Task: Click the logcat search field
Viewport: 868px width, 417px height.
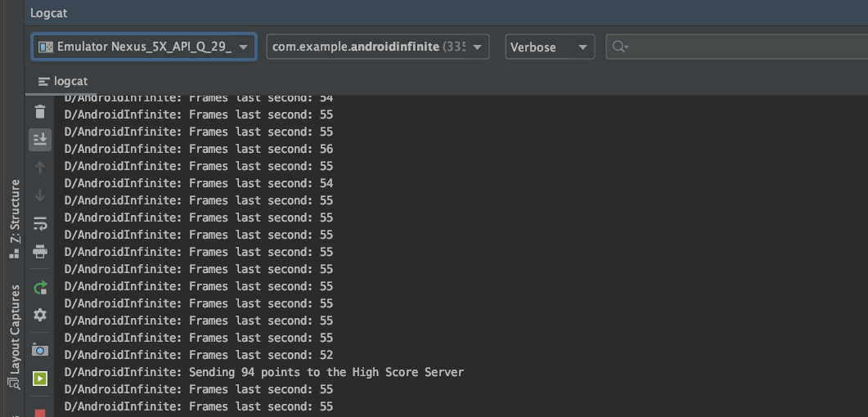Action: 740,47
